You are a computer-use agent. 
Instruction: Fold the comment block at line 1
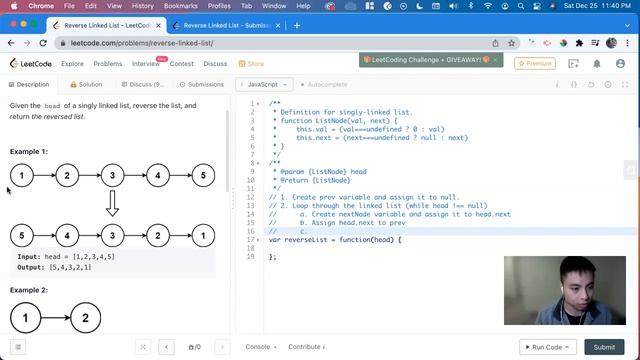coord(258,104)
